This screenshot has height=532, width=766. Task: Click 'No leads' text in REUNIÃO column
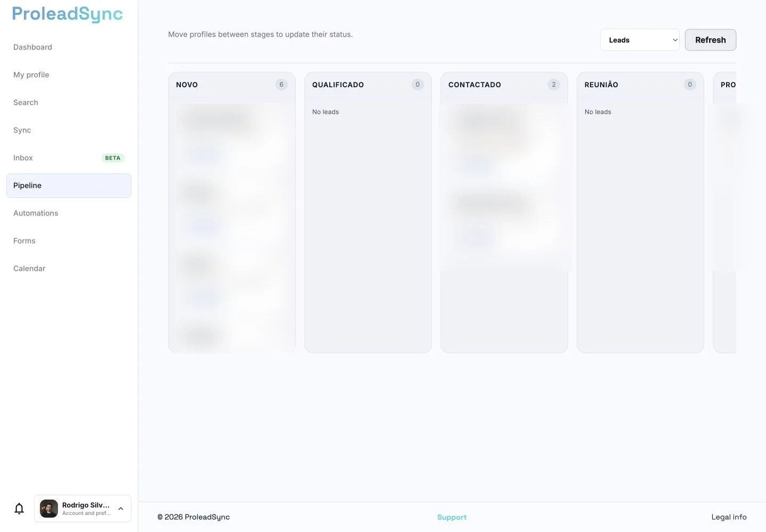598,112
